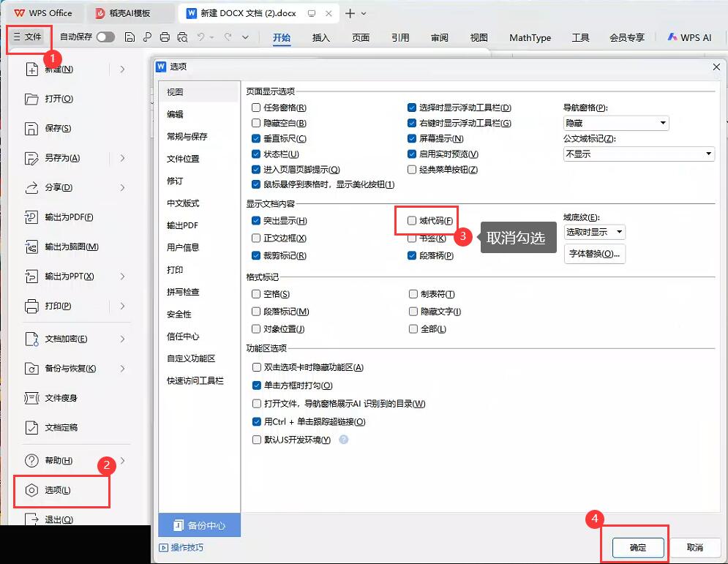Click the save icon in quick toolbar

(x=130, y=37)
